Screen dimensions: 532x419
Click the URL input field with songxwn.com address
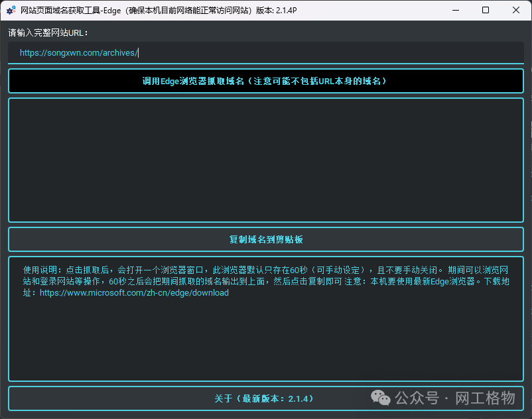pyautogui.click(x=265, y=53)
